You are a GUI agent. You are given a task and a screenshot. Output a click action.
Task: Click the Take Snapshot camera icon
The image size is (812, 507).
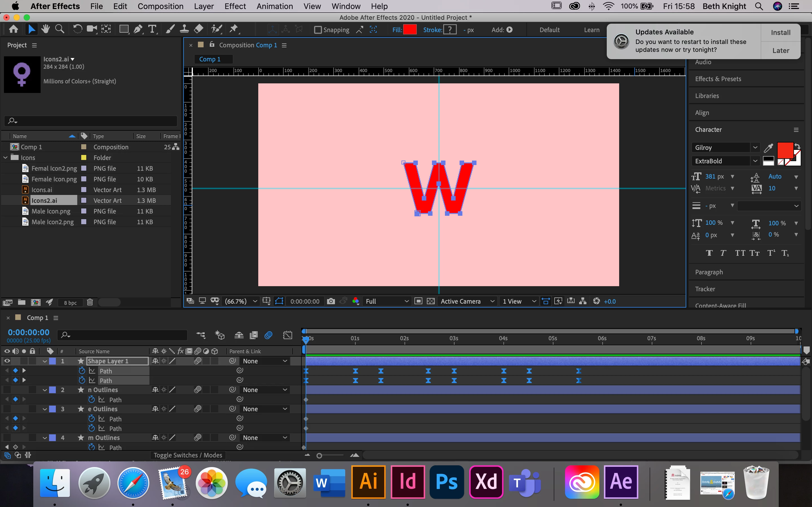[331, 301]
